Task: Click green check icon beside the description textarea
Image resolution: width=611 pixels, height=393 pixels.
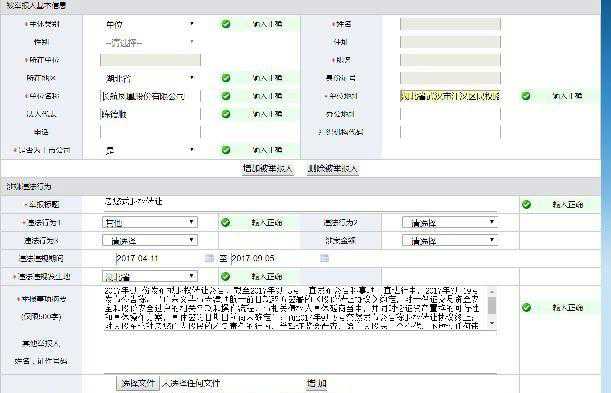Action: tap(526, 307)
